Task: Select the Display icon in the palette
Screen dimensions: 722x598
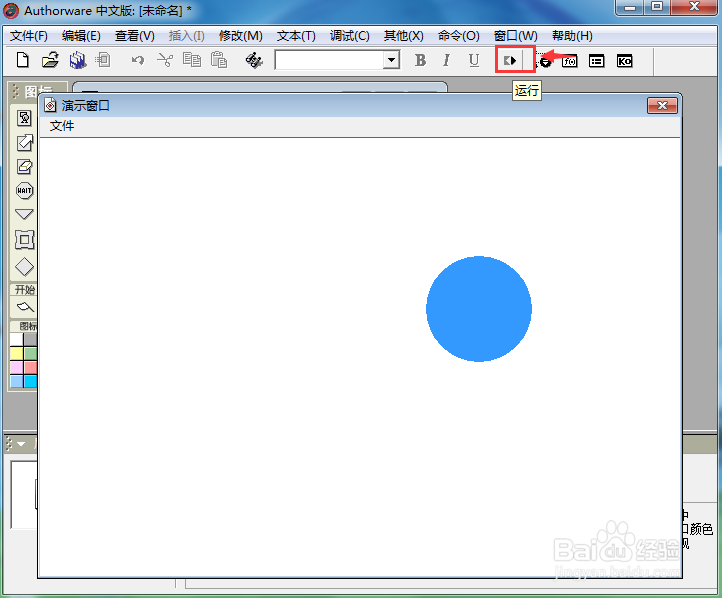Action: point(24,118)
